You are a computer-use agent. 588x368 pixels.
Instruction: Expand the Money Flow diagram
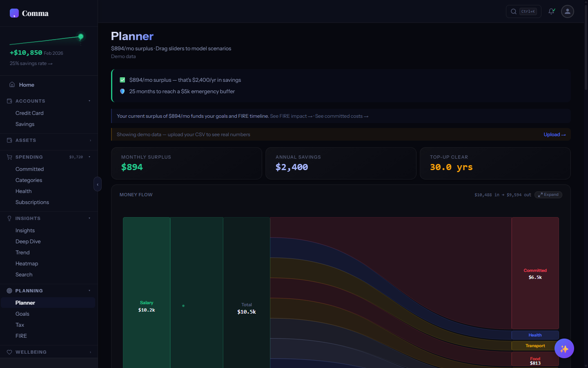pyautogui.click(x=548, y=195)
